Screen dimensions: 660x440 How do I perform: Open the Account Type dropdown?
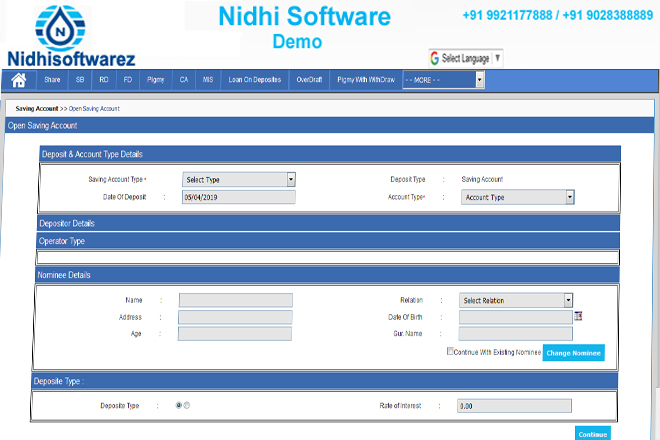[518, 197]
